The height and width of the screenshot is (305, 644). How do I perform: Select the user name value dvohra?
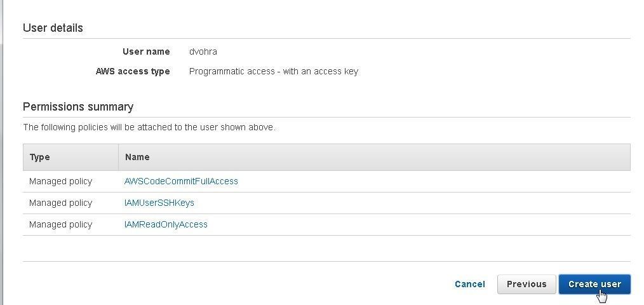point(203,52)
